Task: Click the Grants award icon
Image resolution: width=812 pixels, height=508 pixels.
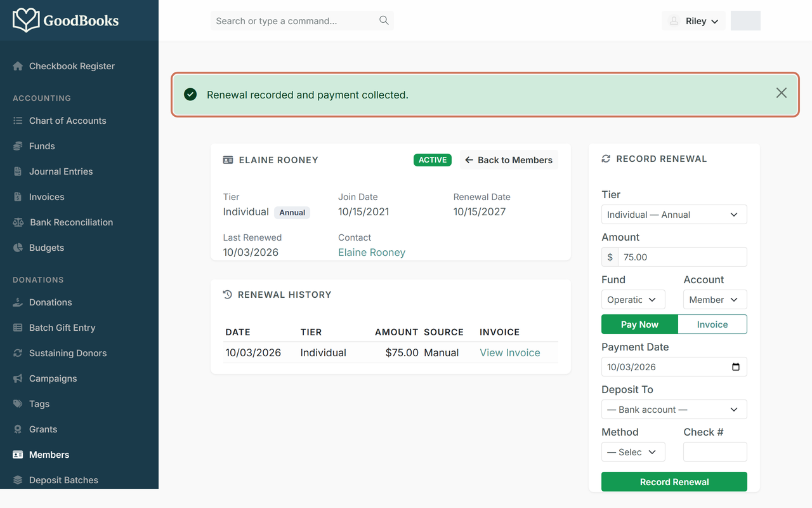Action: tap(18, 429)
